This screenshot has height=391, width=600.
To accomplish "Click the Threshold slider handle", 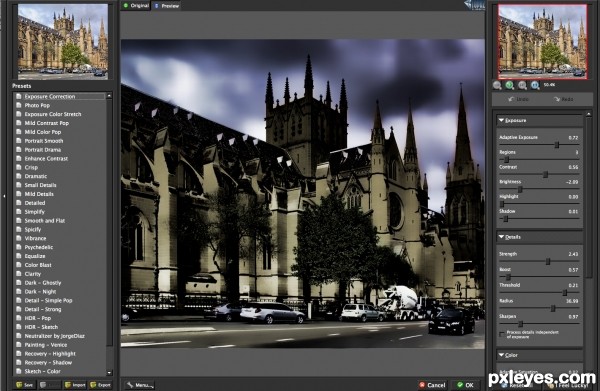I will pos(564,293).
